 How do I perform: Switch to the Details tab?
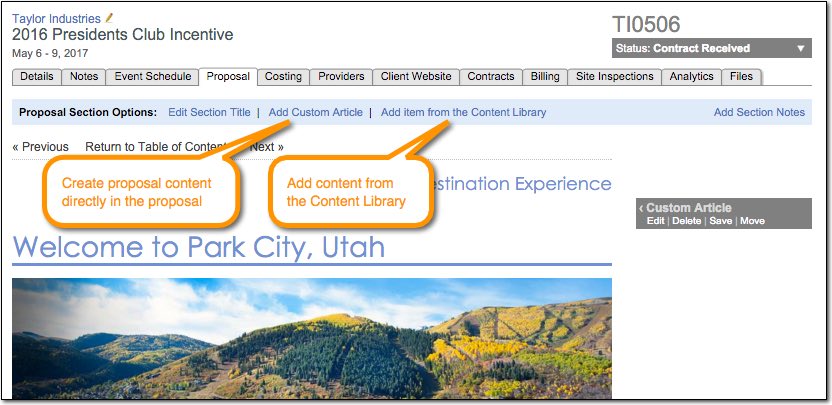tap(37, 77)
